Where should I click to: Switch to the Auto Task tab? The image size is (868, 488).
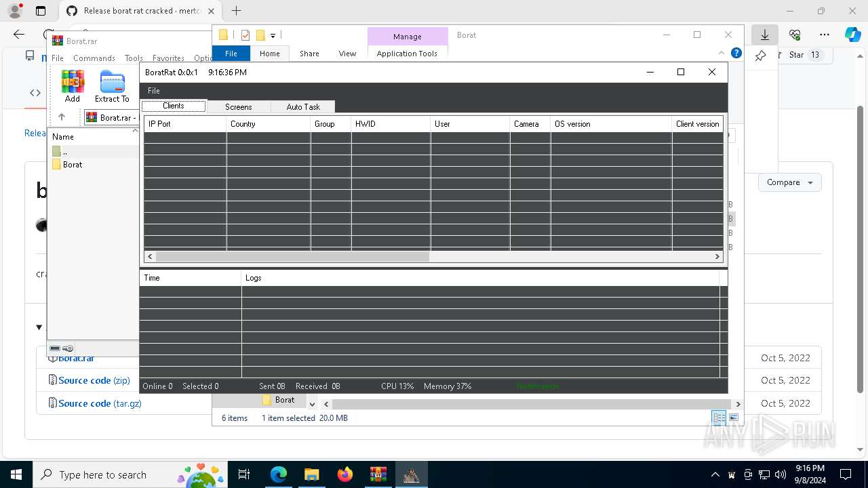tap(302, 107)
